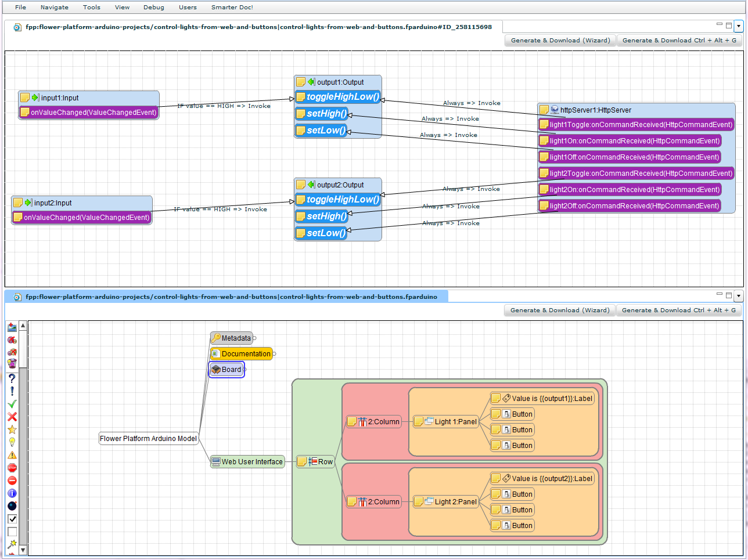
Task: Select the blue info icon in the palette
Action: pyautogui.click(x=12, y=493)
